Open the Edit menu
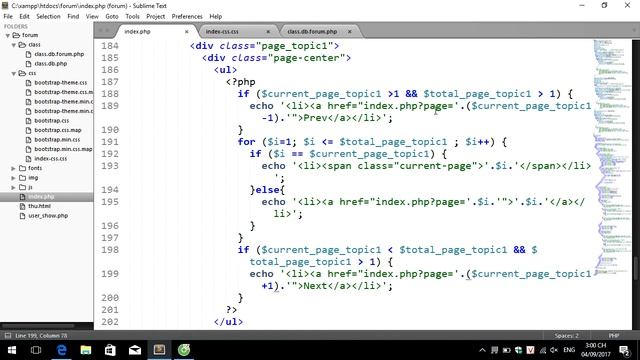The image size is (640, 360). (24, 16)
